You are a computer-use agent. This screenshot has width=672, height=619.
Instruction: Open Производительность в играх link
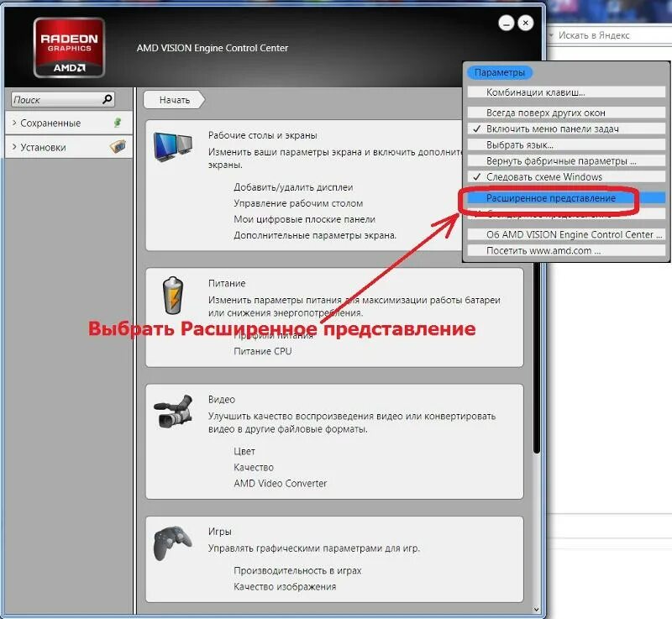click(x=297, y=570)
